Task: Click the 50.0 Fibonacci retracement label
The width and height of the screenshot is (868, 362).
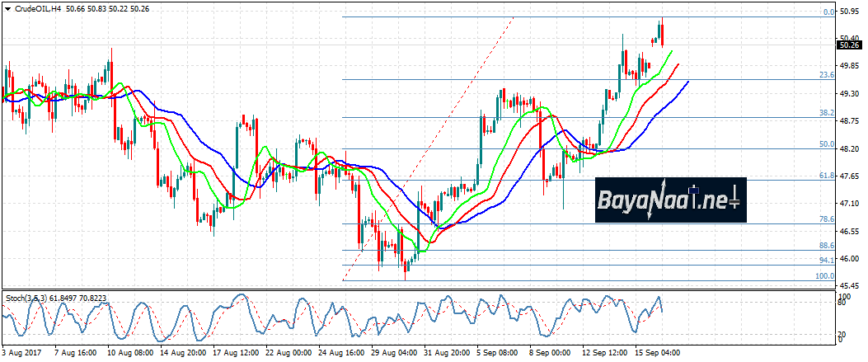Action: click(x=828, y=144)
